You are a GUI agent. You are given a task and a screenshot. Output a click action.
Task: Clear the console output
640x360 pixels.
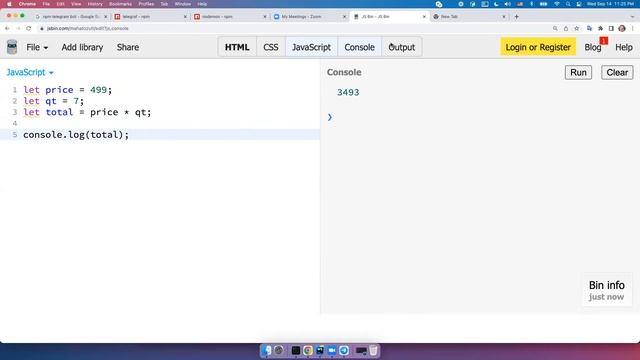(x=617, y=73)
